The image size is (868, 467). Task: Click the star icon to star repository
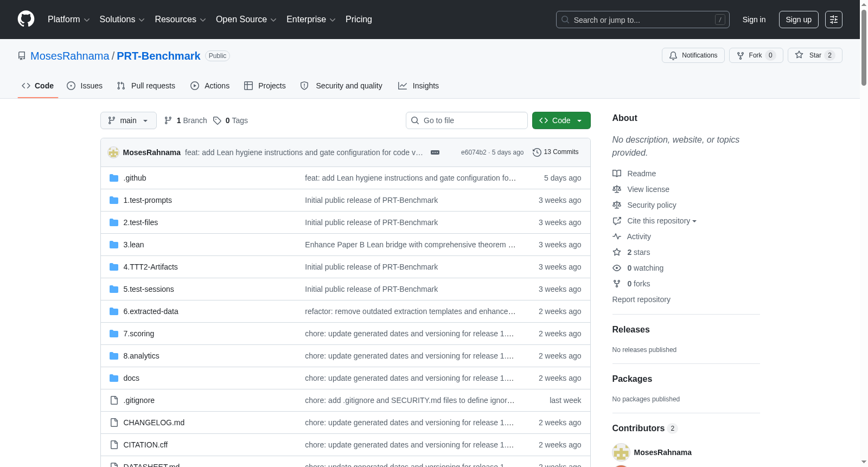[799, 55]
